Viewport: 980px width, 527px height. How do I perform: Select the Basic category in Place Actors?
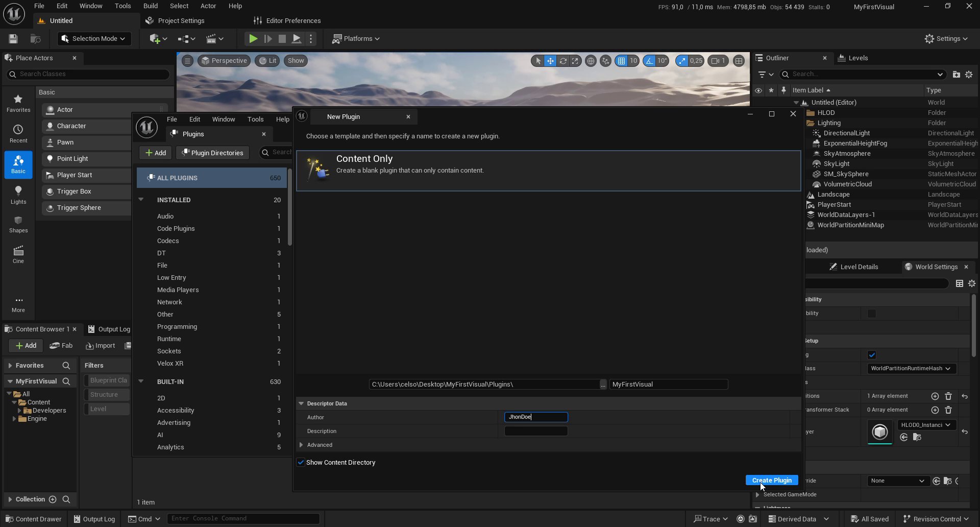[x=18, y=165]
